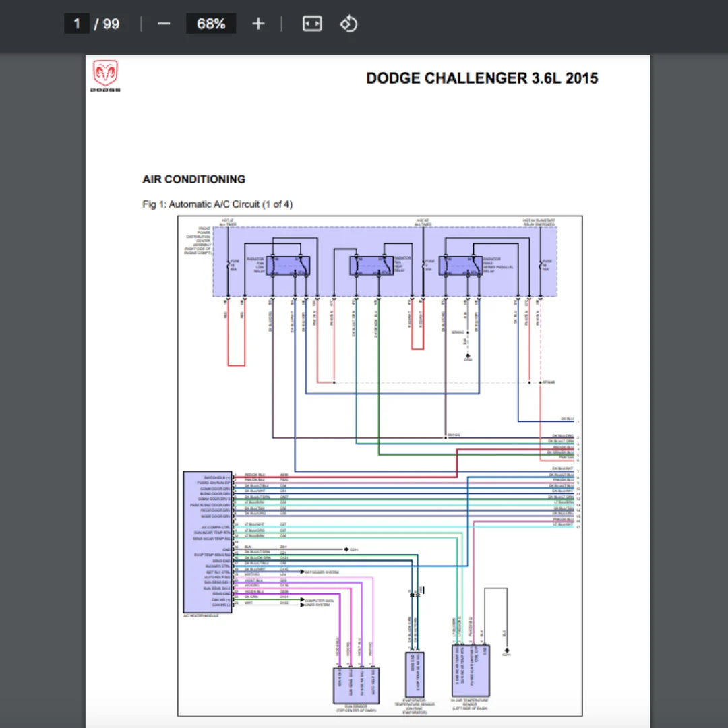Click the current page number field
The height and width of the screenshot is (728, 728).
click(x=77, y=24)
